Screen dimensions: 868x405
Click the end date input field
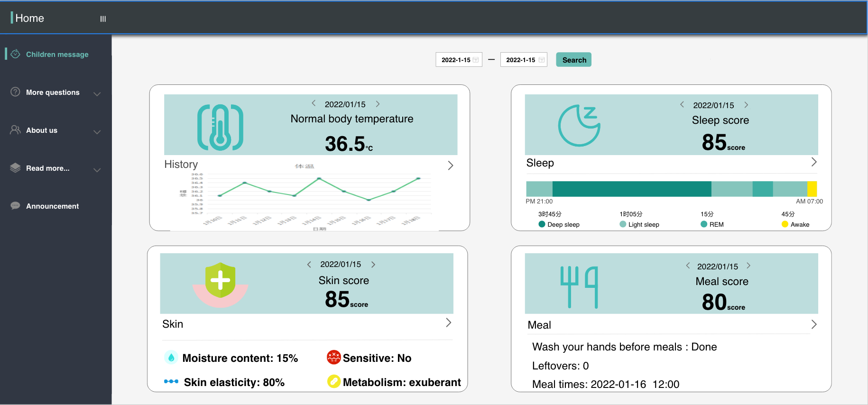pos(520,60)
